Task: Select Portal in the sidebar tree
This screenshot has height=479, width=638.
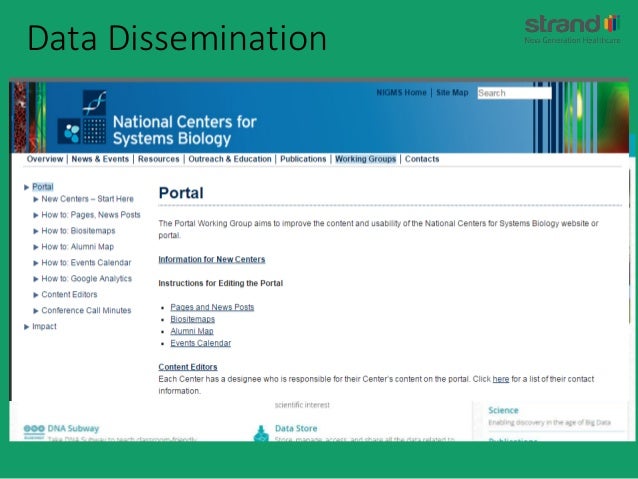Action: click(x=43, y=187)
